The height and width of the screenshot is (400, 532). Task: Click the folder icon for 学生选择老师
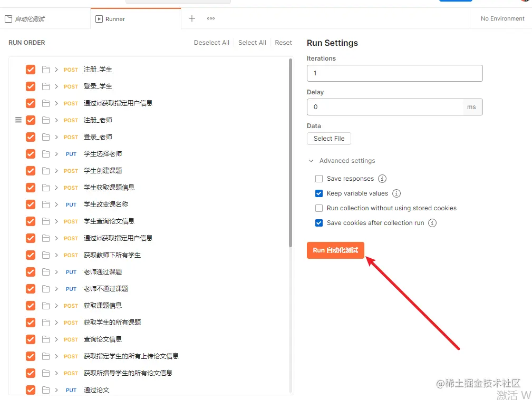tap(46, 154)
